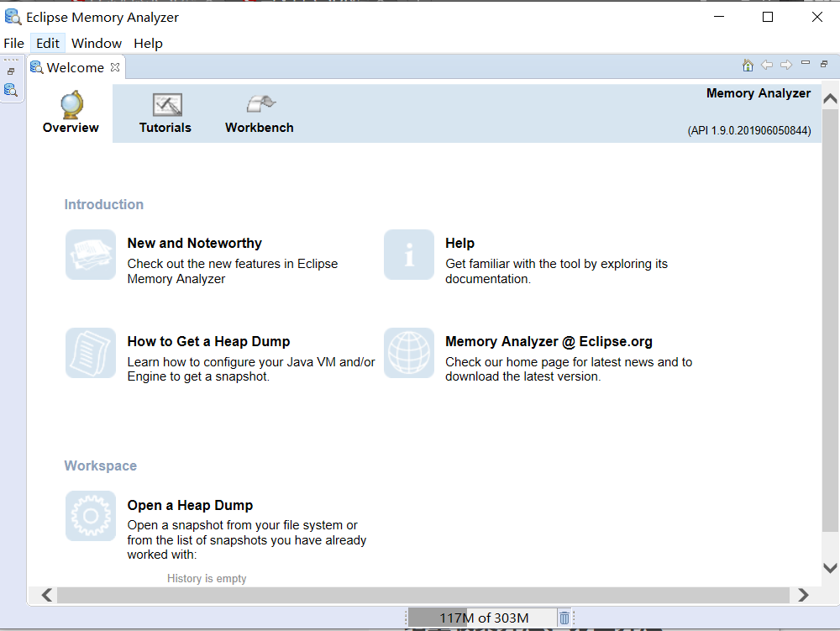Open the Help menu
840x631 pixels.
click(x=149, y=44)
